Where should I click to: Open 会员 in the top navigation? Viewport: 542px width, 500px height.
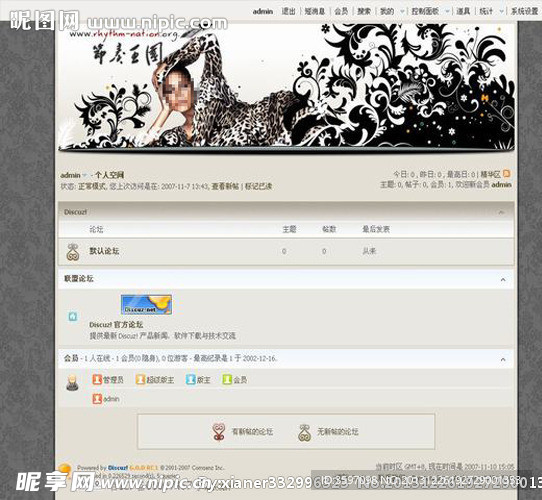tap(341, 11)
